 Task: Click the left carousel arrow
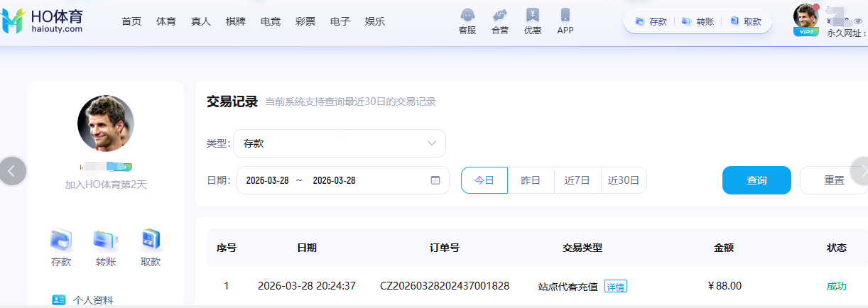pyautogui.click(x=12, y=171)
